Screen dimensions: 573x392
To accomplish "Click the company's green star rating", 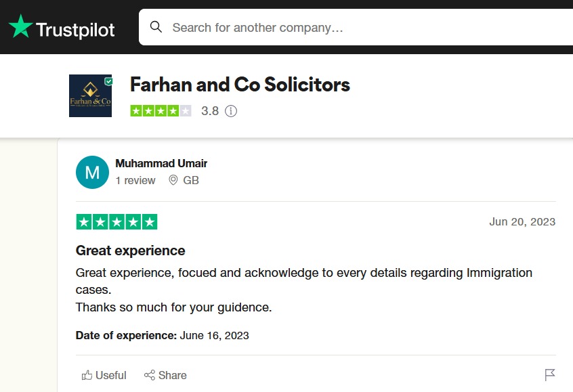I will (161, 110).
